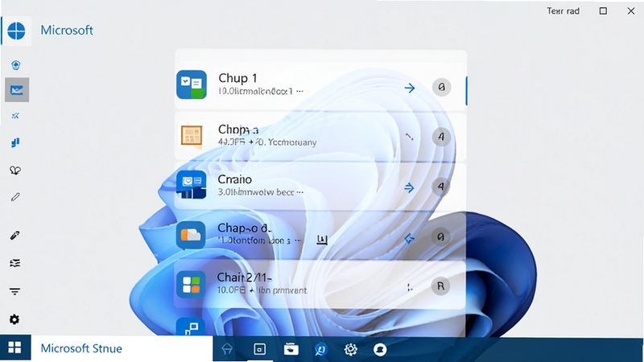Open the taskbar settings gear
The height and width of the screenshot is (362, 644).
click(350, 349)
